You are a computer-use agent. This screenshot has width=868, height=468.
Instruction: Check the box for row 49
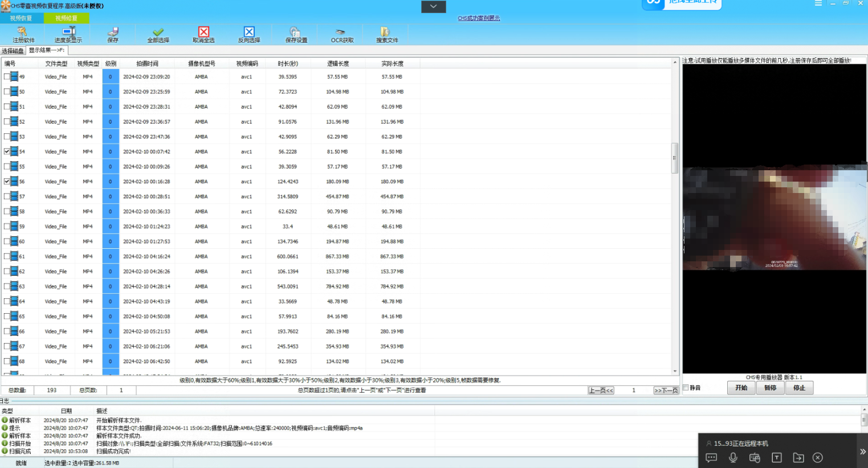coord(7,76)
